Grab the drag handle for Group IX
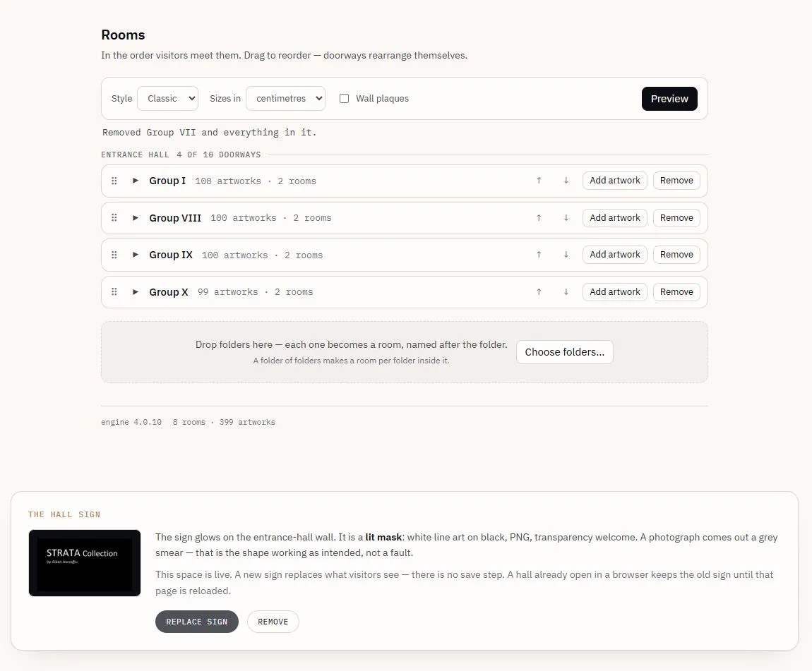The width and height of the screenshot is (812, 671). [x=114, y=255]
